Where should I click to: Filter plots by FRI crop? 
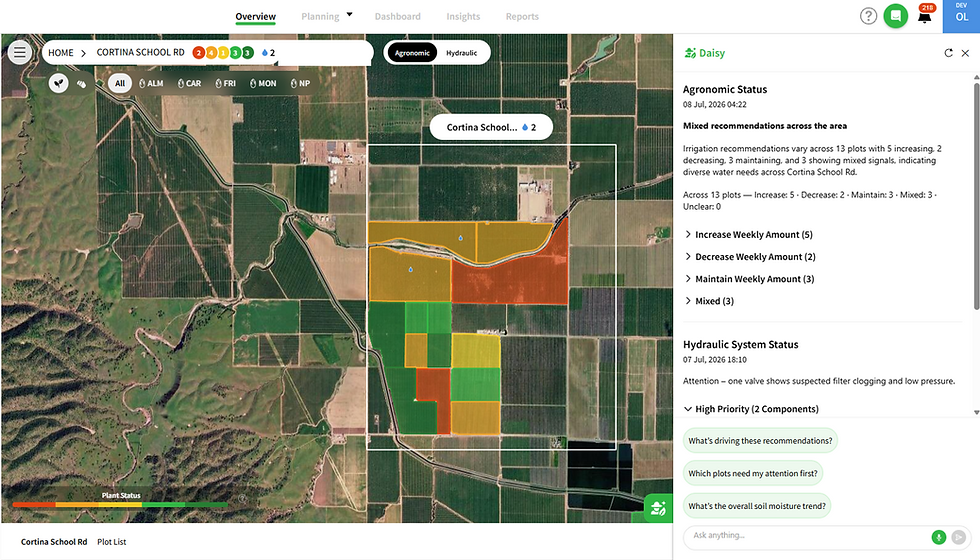point(225,83)
